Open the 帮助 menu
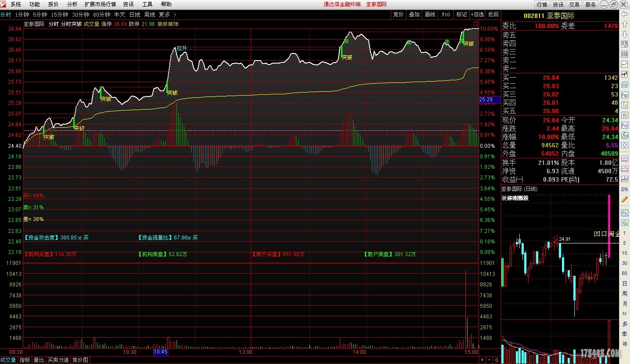The width and height of the screenshot is (630, 364). pos(166,4)
